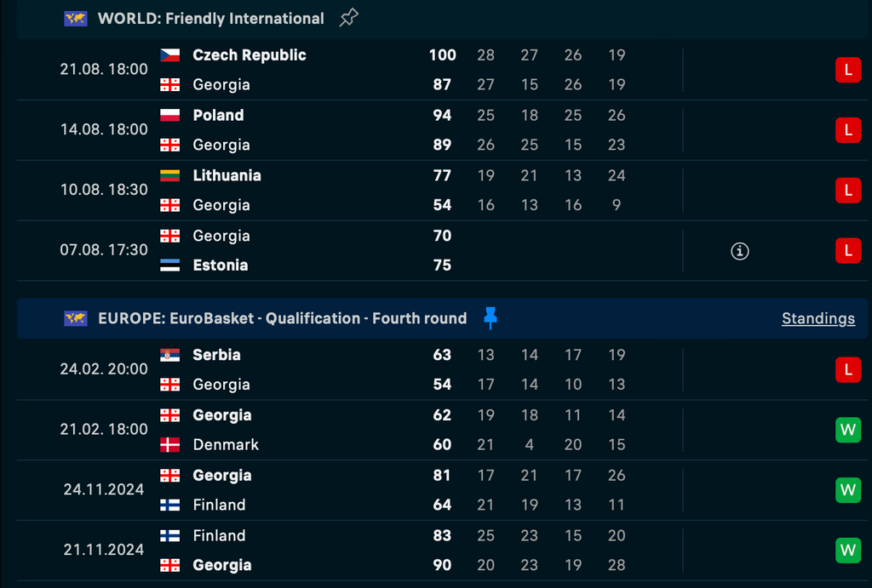Click the W badge for Finland 83-90 Georgia match
Viewport: 872px width, 588px height.
847,551
